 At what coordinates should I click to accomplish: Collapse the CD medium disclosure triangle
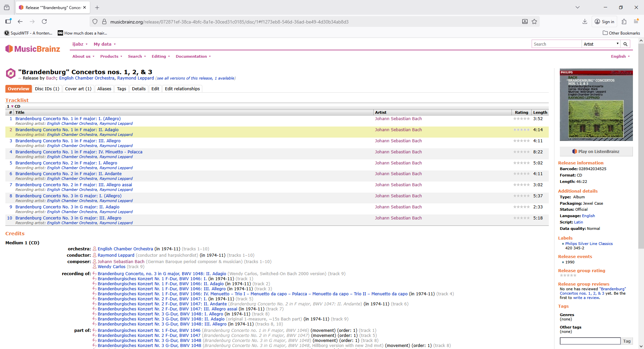pyautogui.click(x=12, y=106)
